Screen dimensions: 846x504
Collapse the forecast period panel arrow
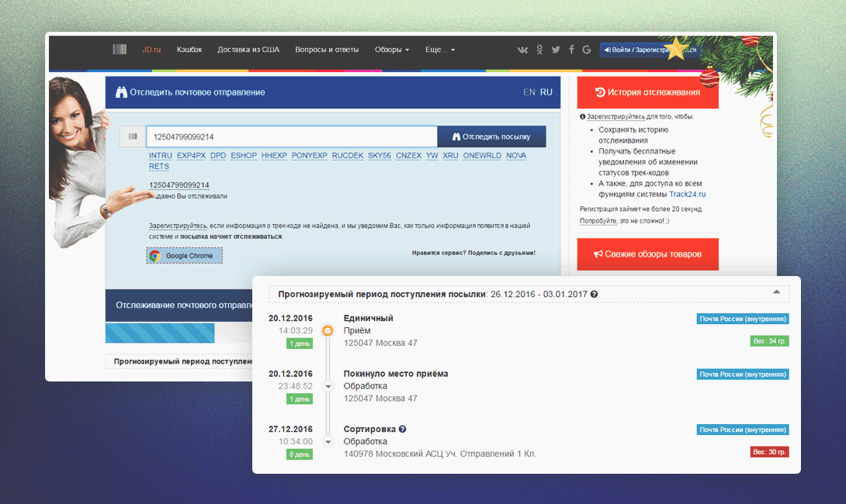776,292
